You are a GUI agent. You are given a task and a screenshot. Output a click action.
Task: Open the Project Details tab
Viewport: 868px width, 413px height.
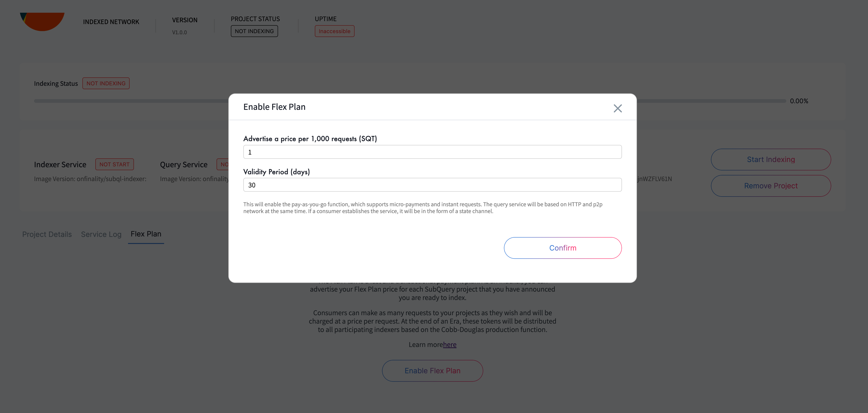[x=47, y=234]
